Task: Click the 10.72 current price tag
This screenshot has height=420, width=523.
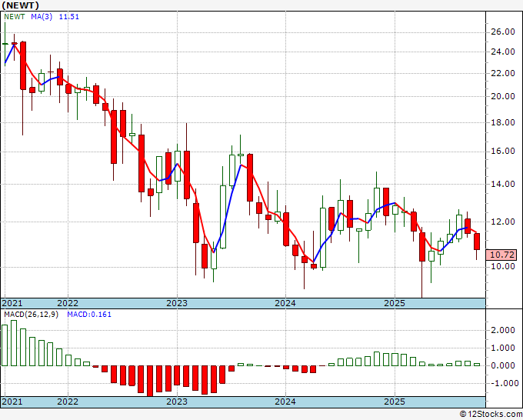Action: [x=501, y=255]
